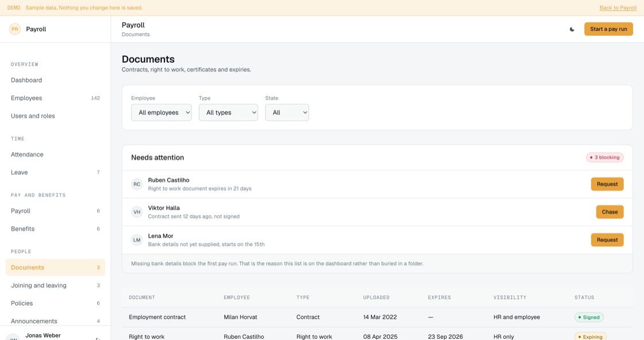
Task: Open Dashboard in the sidebar
Action: [x=55, y=80]
